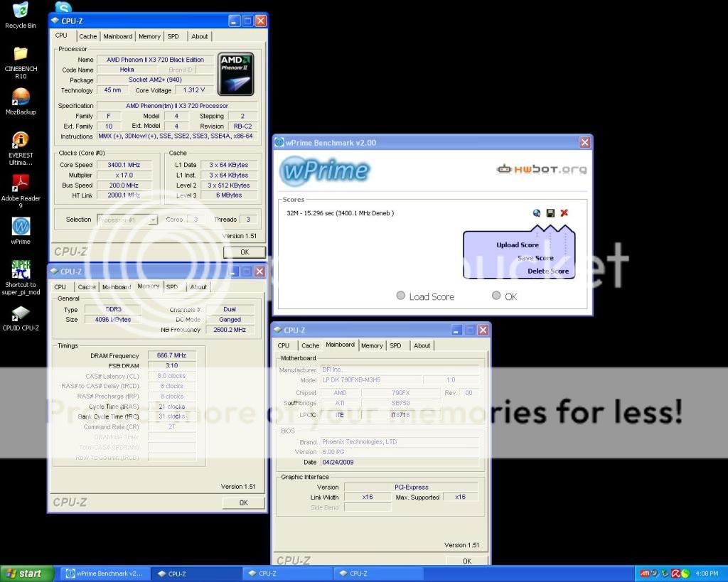Open the Avira red umbrella tray icon
Image resolution: width=728 pixels, height=582 pixels.
(675, 573)
